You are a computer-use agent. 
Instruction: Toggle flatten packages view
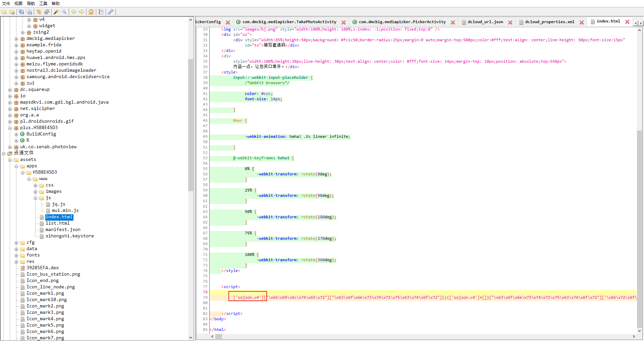[47, 12]
